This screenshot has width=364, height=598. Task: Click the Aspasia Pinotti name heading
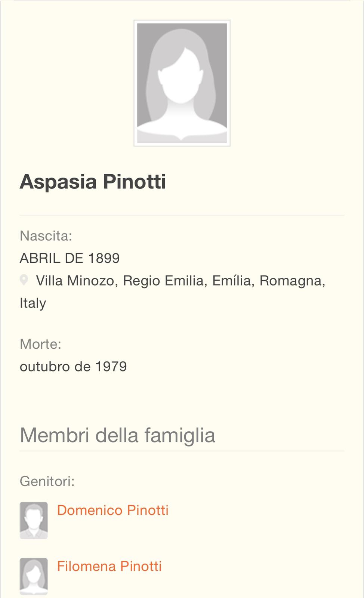[x=93, y=182]
